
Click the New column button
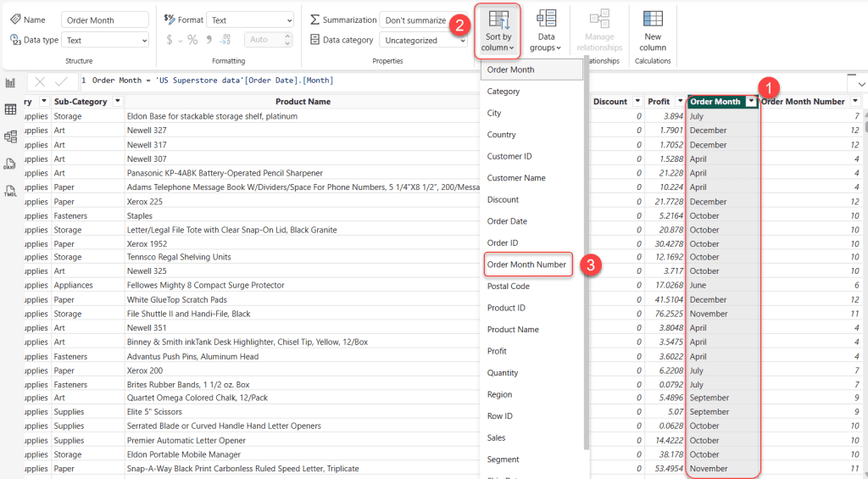[x=653, y=31]
